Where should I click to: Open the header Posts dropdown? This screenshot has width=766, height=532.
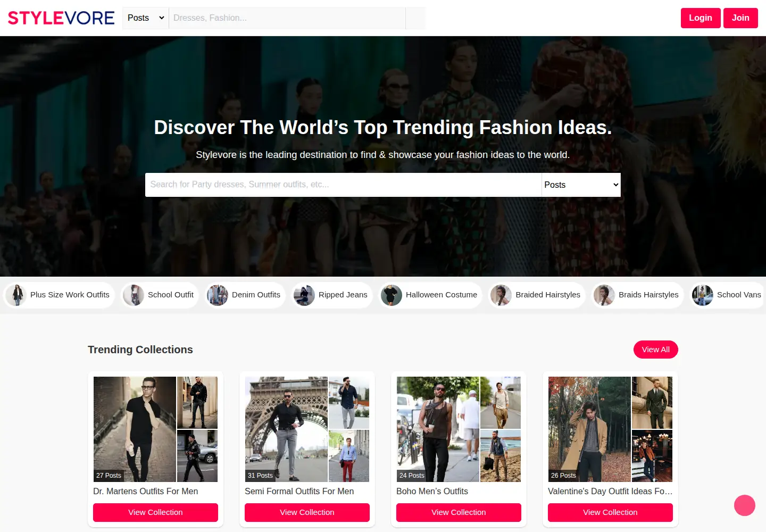[x=146, y=18]
